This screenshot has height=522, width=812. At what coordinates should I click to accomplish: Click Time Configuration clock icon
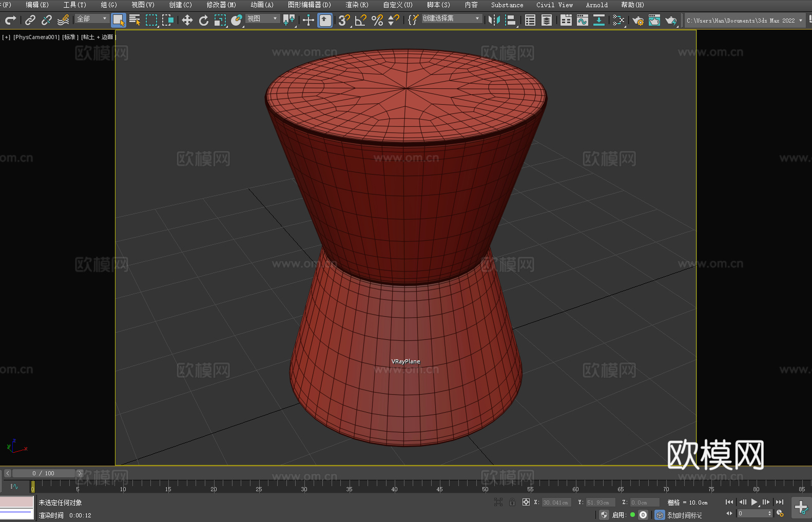point(780,513)
